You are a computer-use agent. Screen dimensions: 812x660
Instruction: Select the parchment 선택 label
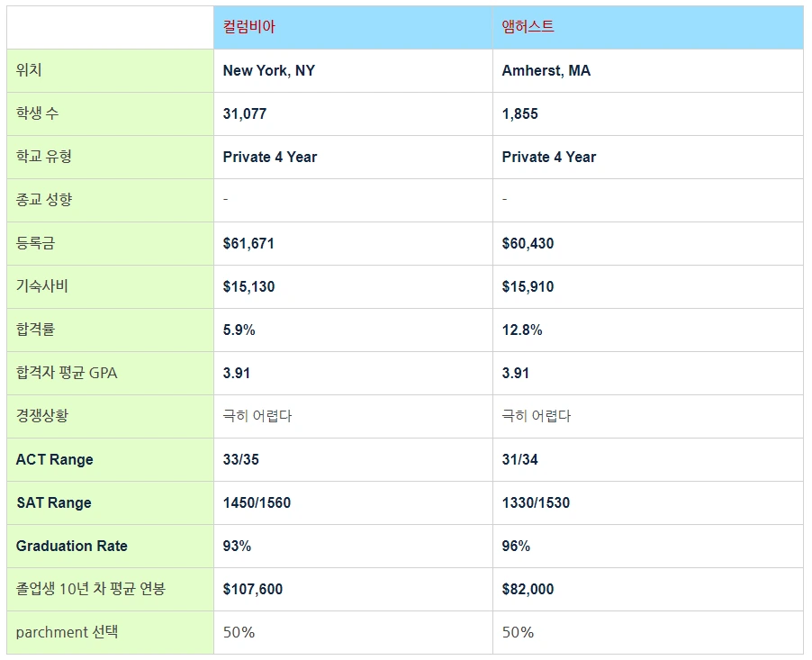pyautogui.click(x=67, y=632)
